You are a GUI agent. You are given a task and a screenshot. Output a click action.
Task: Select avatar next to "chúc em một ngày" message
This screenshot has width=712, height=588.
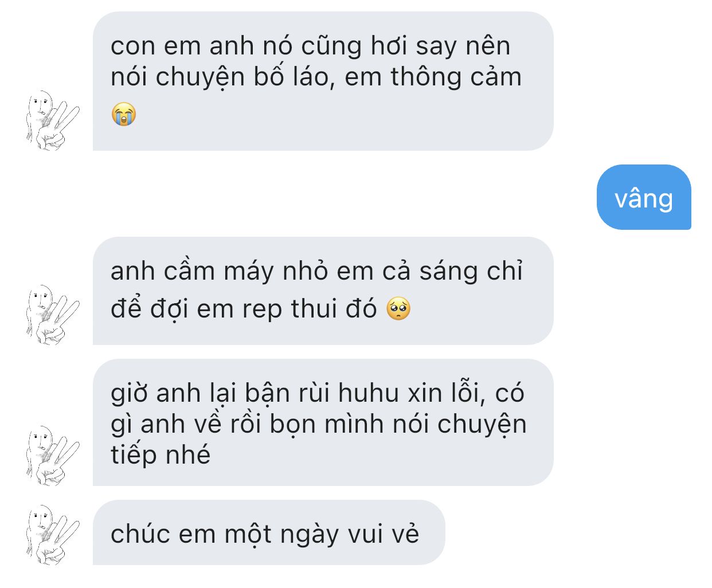tap(52, 534)
